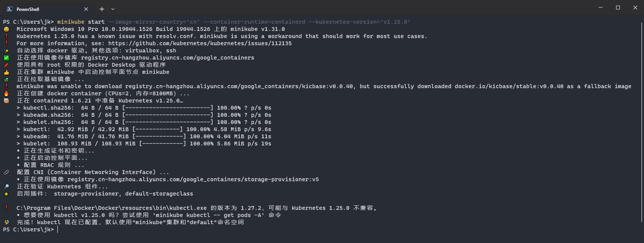This screenshot has height=243, width=644.
Task: Click the terminal vertical scrollbar
Action: [641, 122]
